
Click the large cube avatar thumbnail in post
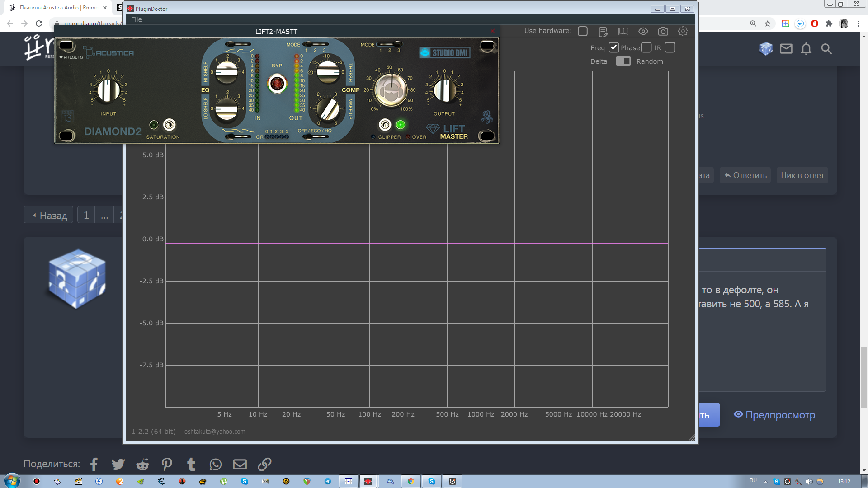(x=77, y=278)
